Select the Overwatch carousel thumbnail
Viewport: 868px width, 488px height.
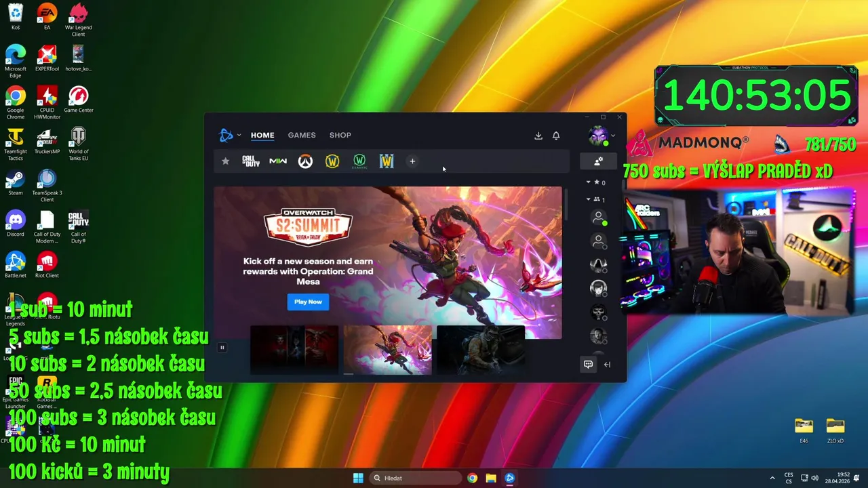point(387,350)
